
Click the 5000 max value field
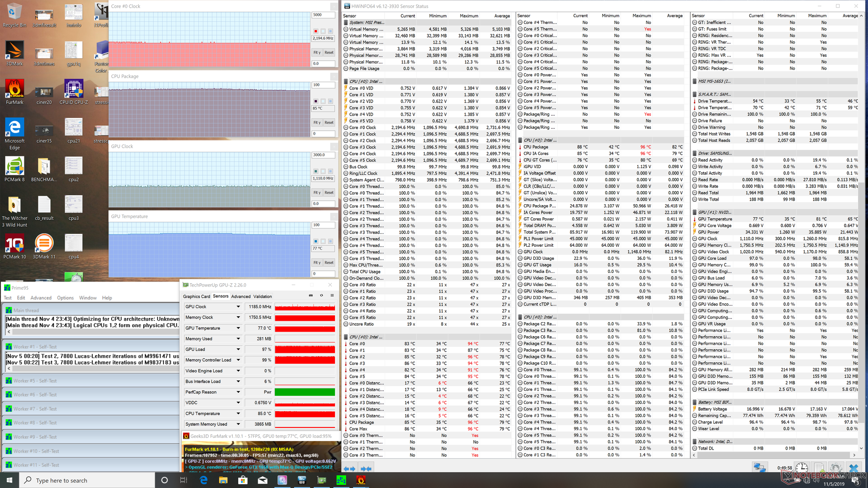pyautogui.click(x=323, y=15)
